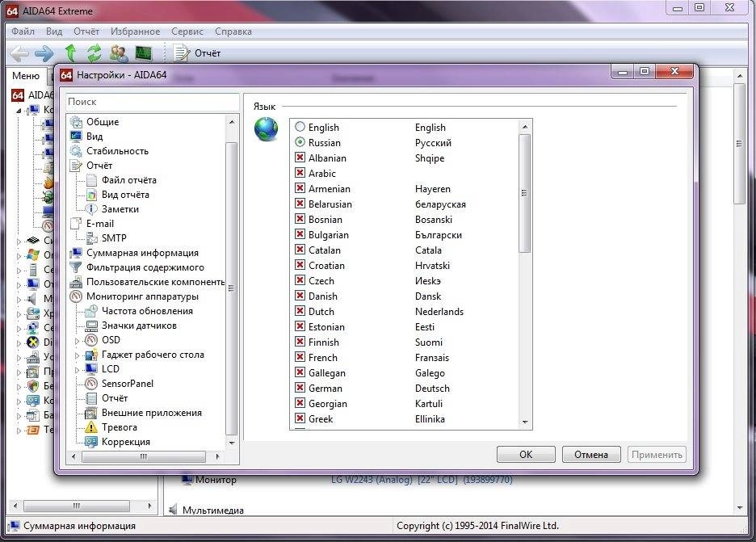Expand the OSD tree node

[77, 341]
